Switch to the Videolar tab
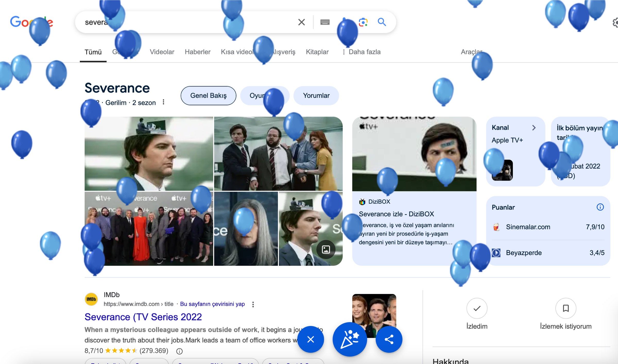618x364 pixels. [x=162, y=52]
